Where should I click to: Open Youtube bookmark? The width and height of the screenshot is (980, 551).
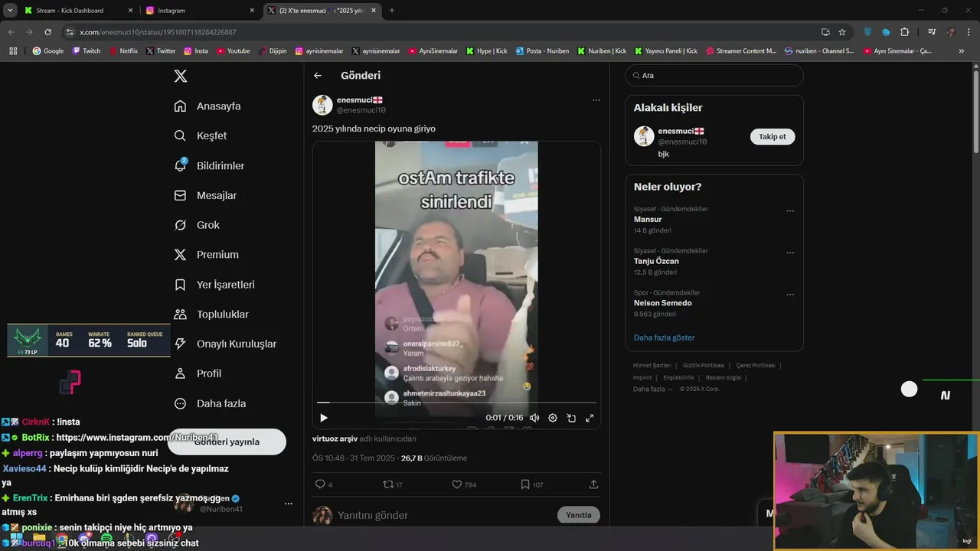(x=233, y=51)
